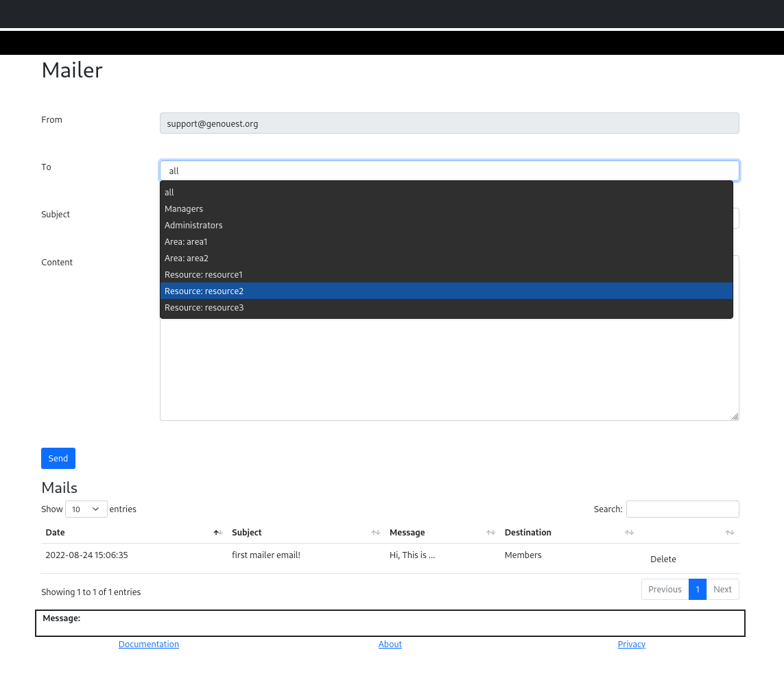Focus the mails Search field
Screen dimensions: 784x687
[682, 509]
